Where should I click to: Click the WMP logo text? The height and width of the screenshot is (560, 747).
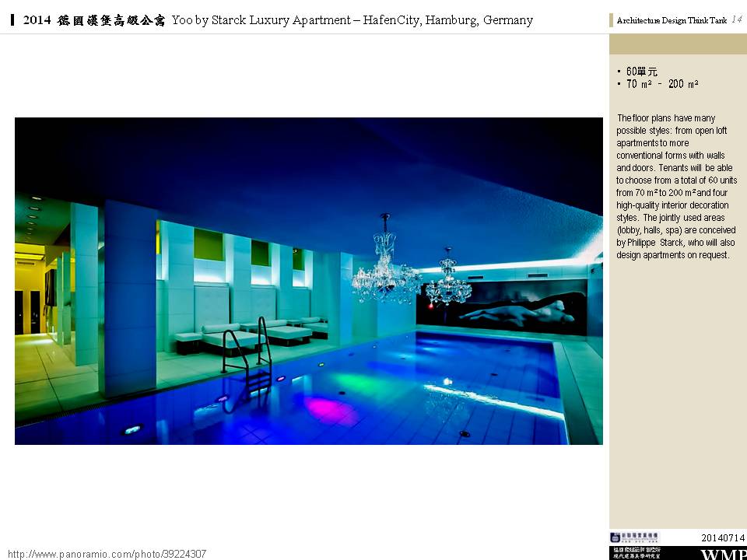723,555
